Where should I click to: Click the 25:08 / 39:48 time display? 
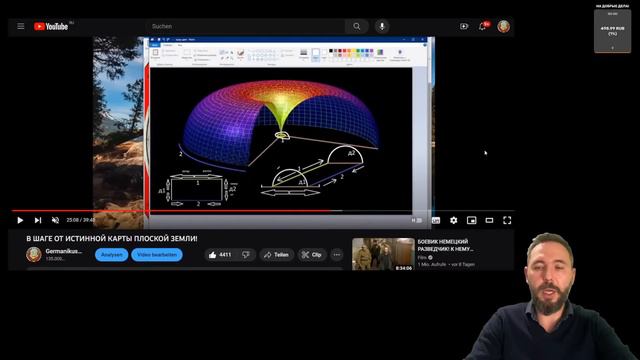click(x=80, y=220)
